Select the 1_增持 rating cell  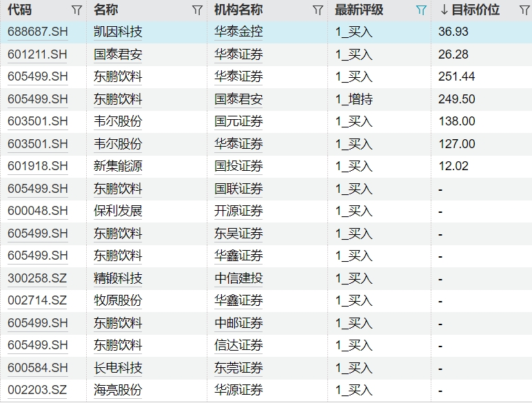[x=354, y=99]
